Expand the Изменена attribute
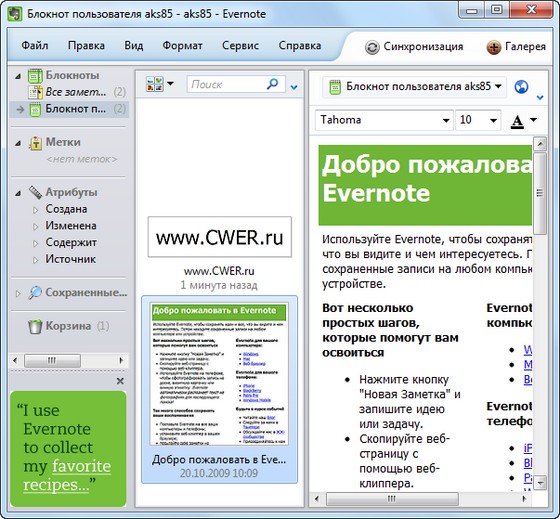 tap(35, 226)
